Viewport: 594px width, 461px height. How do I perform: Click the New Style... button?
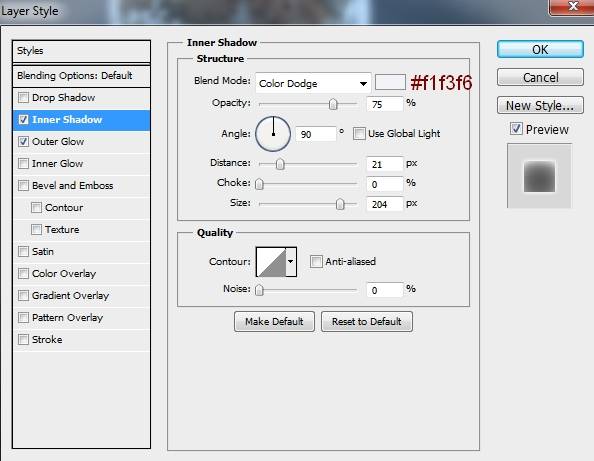click(540, 105)
